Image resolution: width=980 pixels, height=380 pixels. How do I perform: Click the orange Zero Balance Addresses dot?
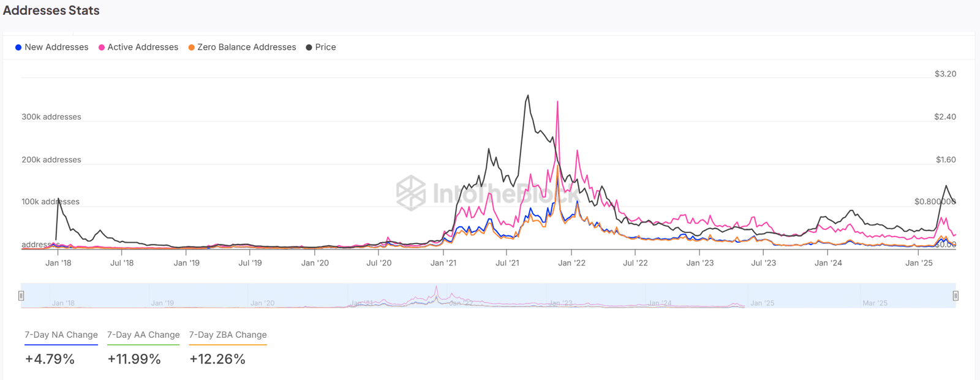pyautogui.click(x=192, y=47)
